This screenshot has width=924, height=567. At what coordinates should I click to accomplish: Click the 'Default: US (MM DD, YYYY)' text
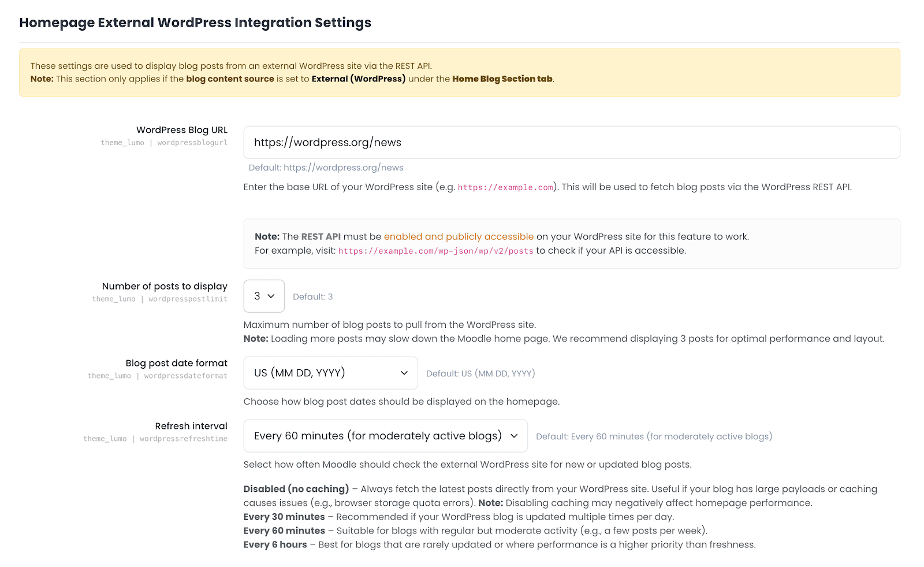(x=480, y=373)
